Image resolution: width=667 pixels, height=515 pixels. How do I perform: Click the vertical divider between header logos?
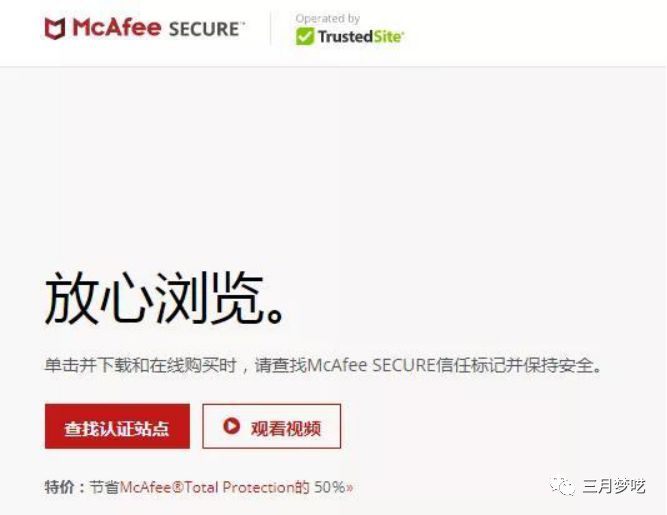[x=270, y=29]
